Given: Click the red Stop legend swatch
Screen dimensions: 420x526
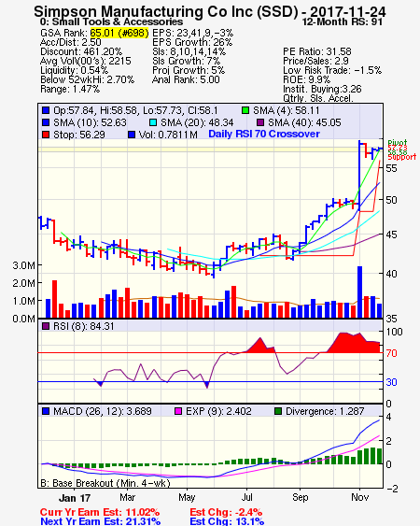Looking at the screenshot, I should point(46,135).
